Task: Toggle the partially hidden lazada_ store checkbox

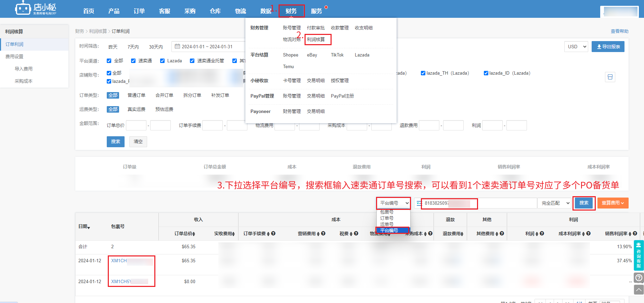Action: [x=109, y=81]
